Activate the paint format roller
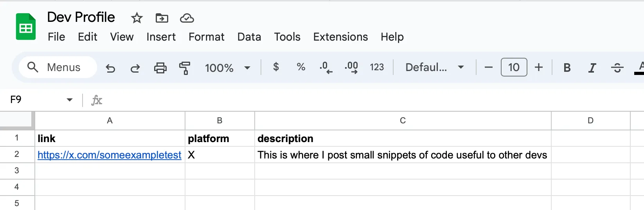 click(185, 68)
